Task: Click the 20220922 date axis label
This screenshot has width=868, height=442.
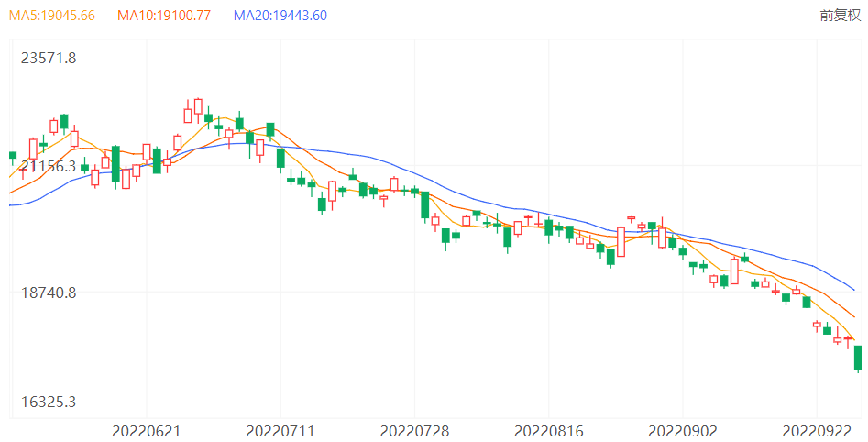Action: click(817, 431)
